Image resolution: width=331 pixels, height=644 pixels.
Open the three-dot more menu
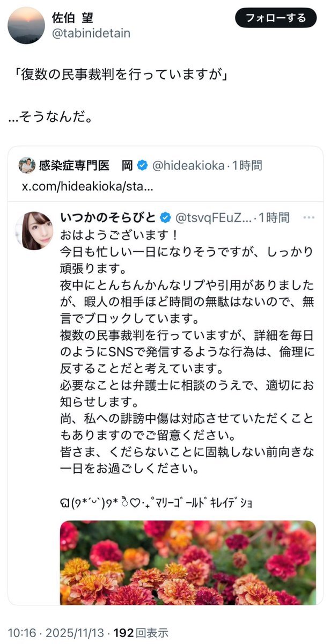pos(308,217)
